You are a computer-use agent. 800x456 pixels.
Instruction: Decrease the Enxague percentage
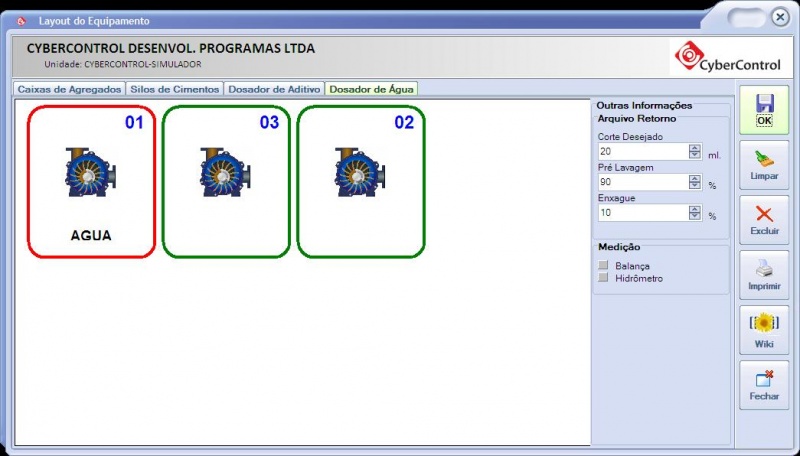tap(694, 216)
